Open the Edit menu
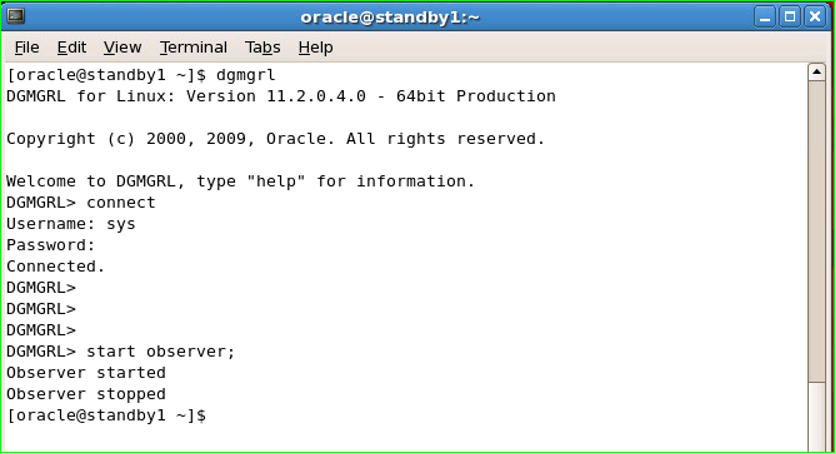Viewport: 836px width, 454px height. point(71,47)
